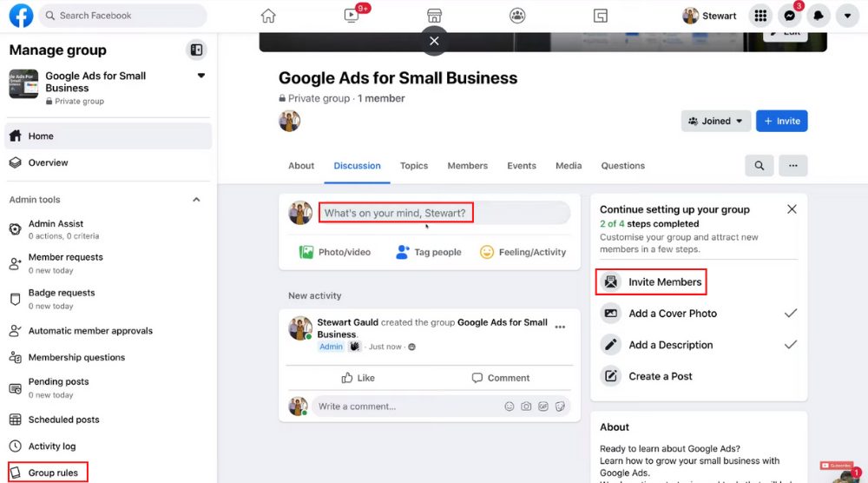Viewport: 868px width, 483px height.
Task: Open the Marketplace icon
Action: point(435,16)
